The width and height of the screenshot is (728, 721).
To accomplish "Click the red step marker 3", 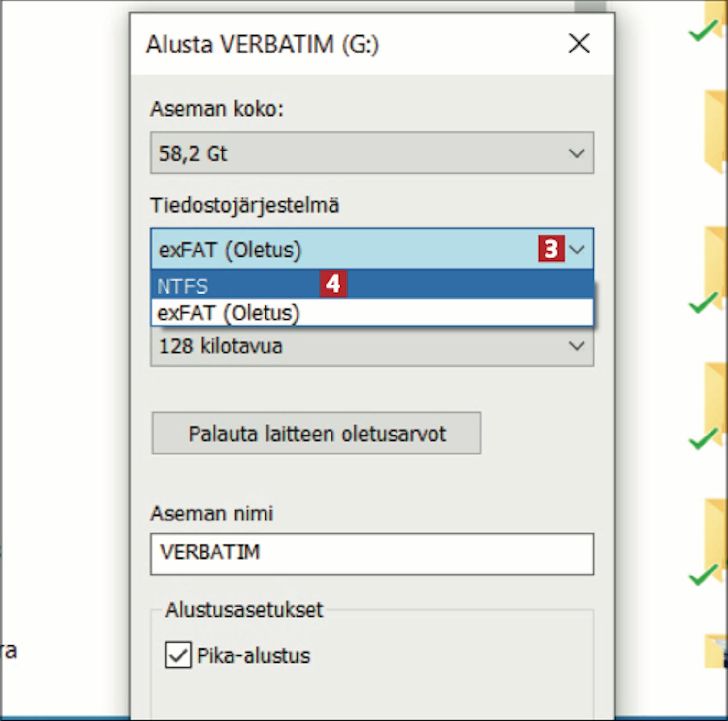I will 551,249.
